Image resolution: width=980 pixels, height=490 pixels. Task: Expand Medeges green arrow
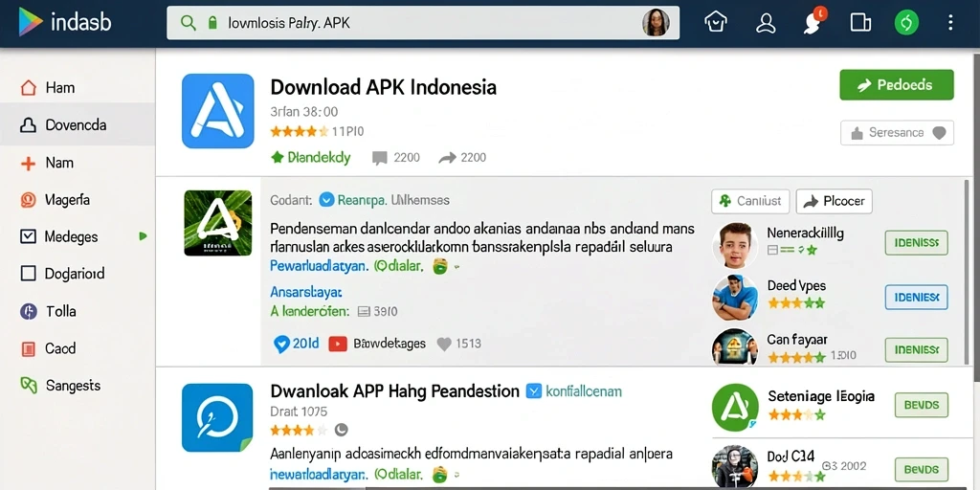(x=144, y=236)
